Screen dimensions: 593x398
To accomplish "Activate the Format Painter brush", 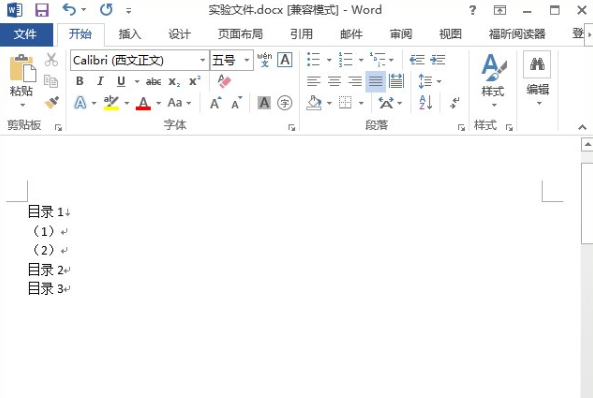I will [x=51, y=103].
